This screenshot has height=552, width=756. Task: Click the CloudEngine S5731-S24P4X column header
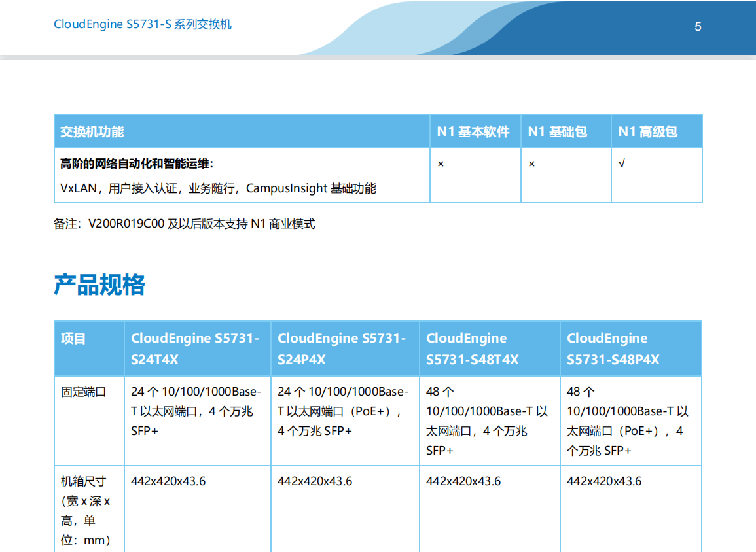tap(342, 349)
